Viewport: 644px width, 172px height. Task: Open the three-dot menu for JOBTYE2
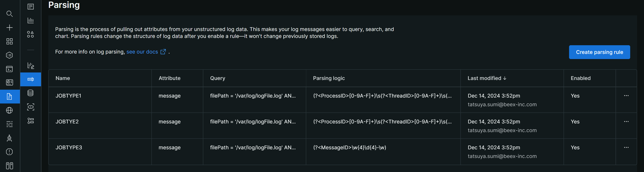[626, 121]
